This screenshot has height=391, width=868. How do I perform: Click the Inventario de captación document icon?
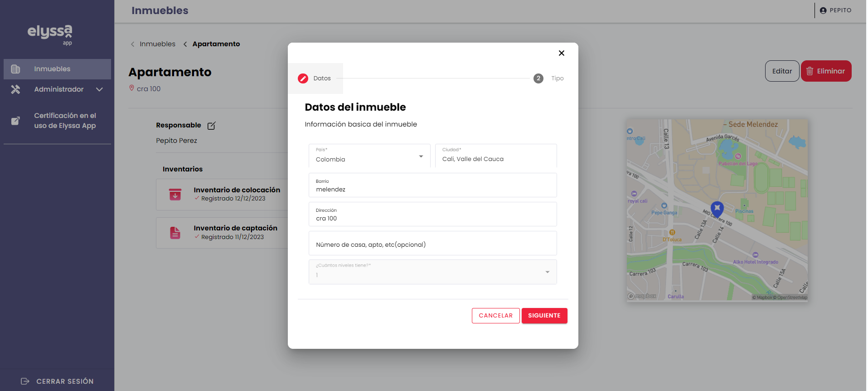coord(175,233)
